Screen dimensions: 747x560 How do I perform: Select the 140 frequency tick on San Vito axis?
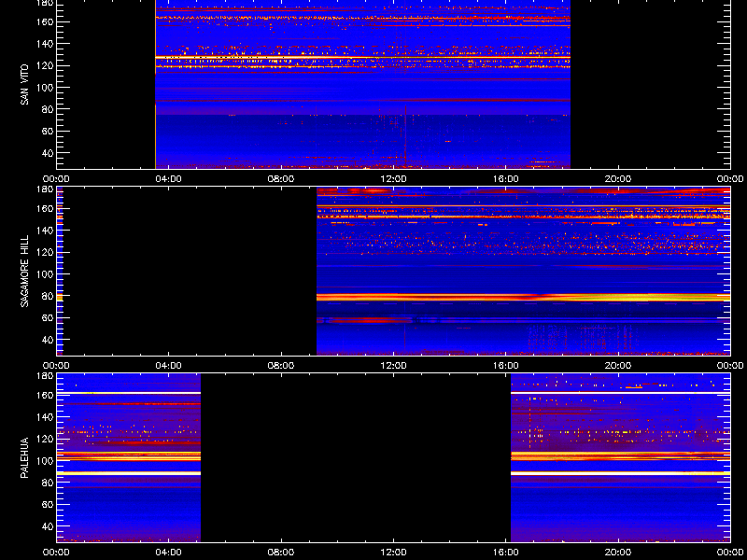click(45, 44)
